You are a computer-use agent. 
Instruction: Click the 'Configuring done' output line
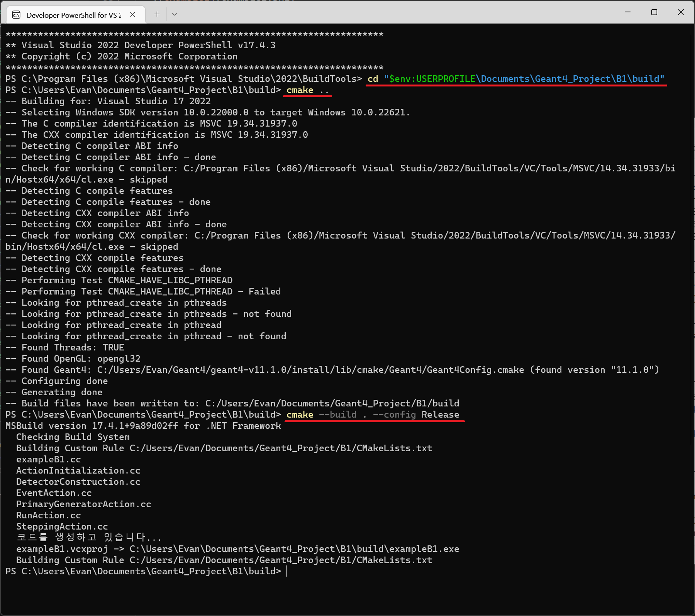coord(57,381)
